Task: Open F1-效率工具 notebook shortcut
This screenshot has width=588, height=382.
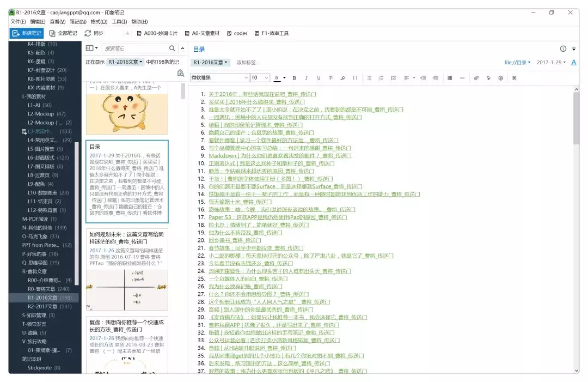Action: 272,33
